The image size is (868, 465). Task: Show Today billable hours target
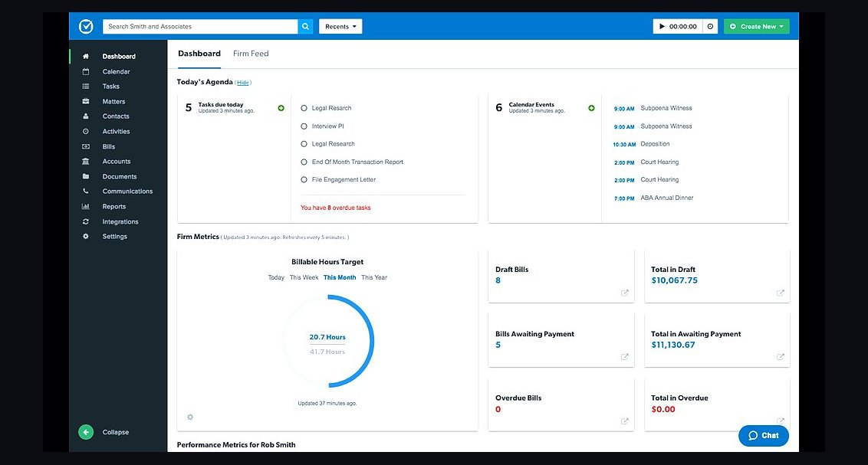click(x=276, y=277)
